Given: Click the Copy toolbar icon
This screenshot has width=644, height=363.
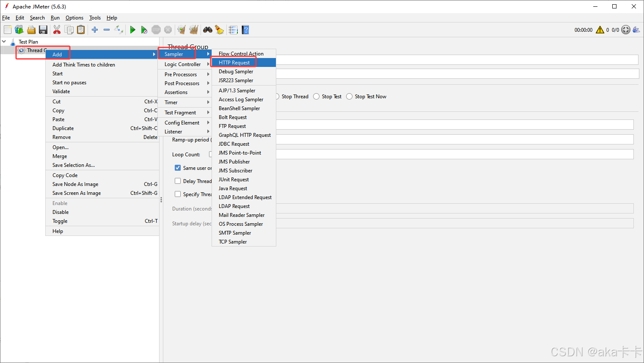Looking at the screenshot, I should [x=69, y=30].
